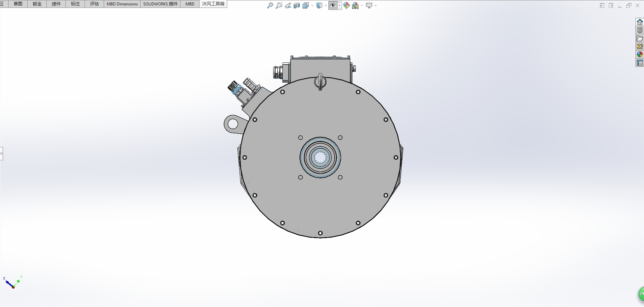Open SOLIDWORKS Resources home icon
This screenshot has width=644, height=307.
coord(640,22)
